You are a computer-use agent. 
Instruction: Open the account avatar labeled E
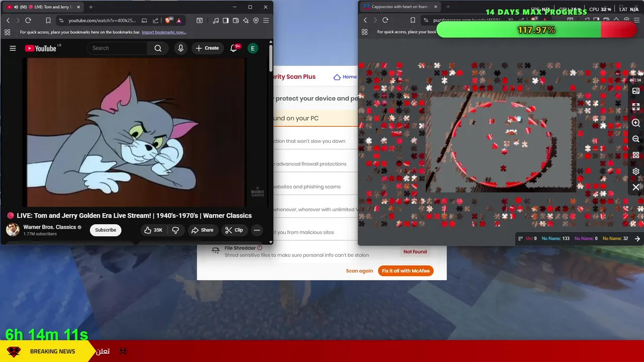pyautogui.click(x=253, y=48)
